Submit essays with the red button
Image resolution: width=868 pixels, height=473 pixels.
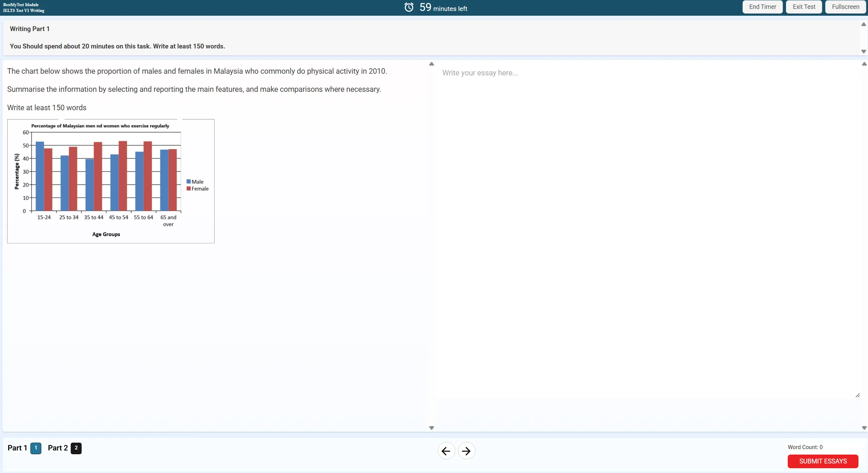[823, 461]
